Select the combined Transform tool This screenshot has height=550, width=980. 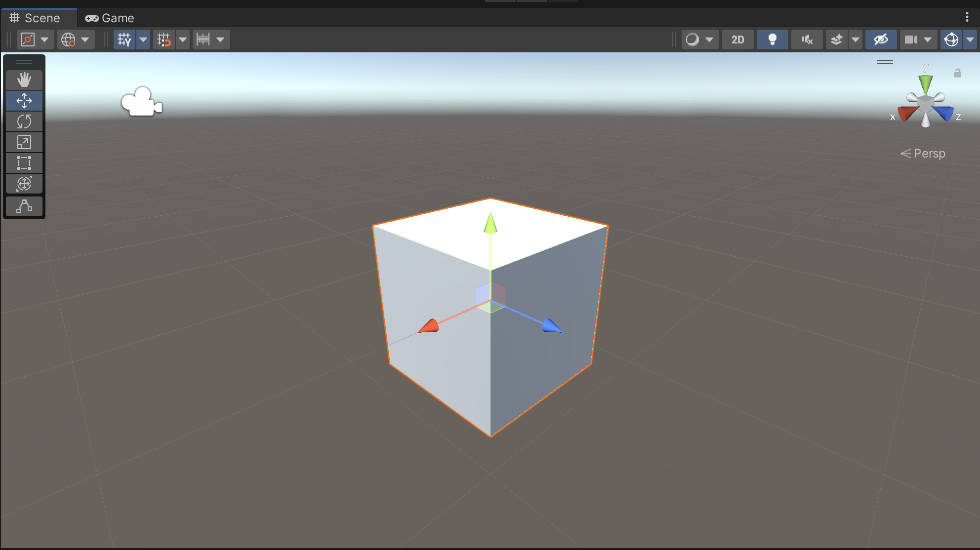24,184
